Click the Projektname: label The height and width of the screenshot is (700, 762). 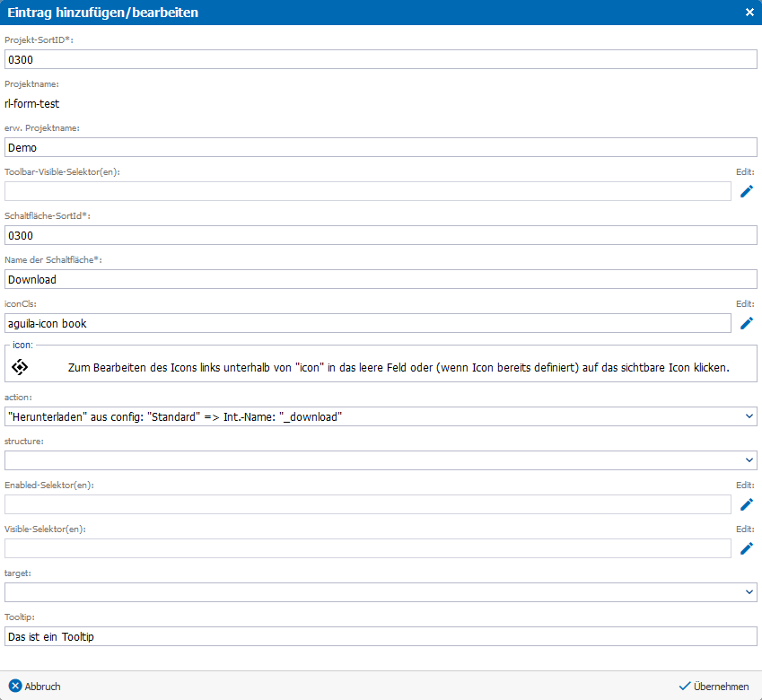(x=31, y=84)
